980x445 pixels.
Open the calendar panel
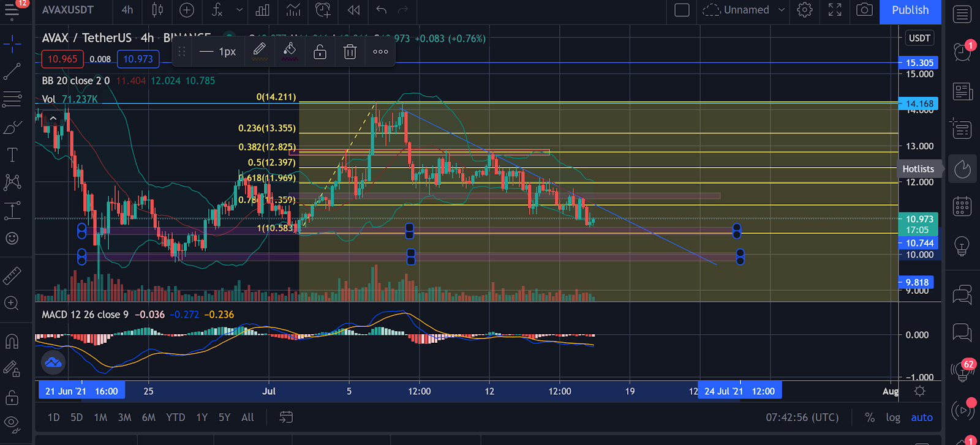click(x=962, y=206)
